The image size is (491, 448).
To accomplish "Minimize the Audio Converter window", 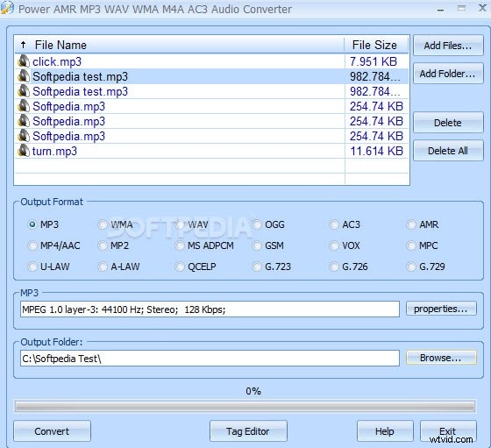I will click(440, 10).
